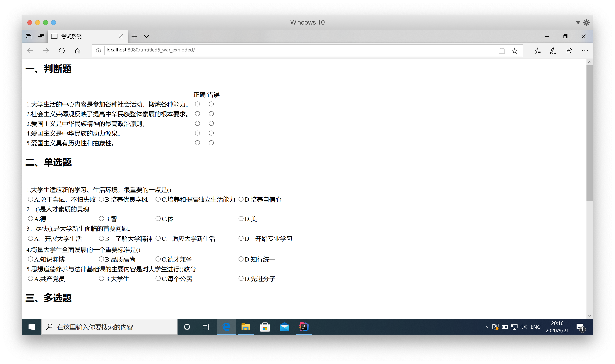Open the tab list dropdown chevron
615x364 pixels.
coord(147,37)
